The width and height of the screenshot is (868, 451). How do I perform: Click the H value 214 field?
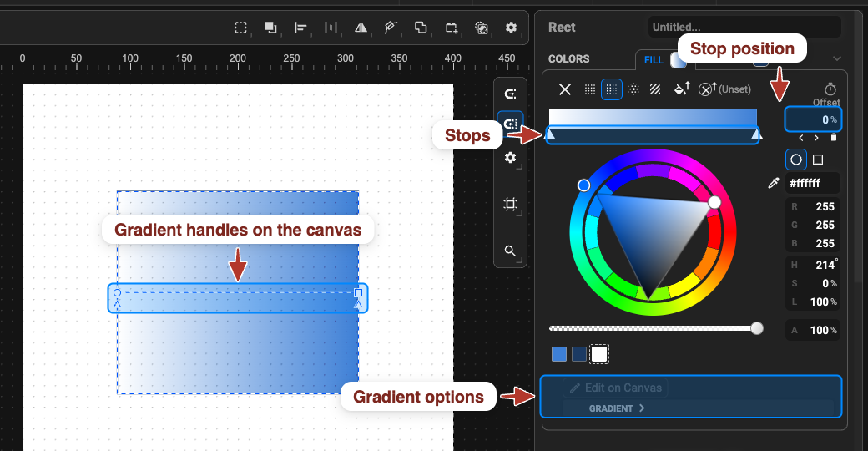(x=813, y=265)
